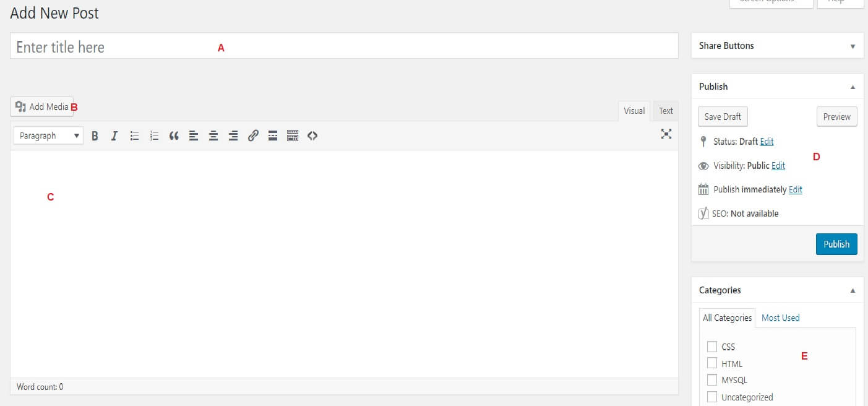
Task: Edit the post visibility setting
Action: click(x=778, y=166)
